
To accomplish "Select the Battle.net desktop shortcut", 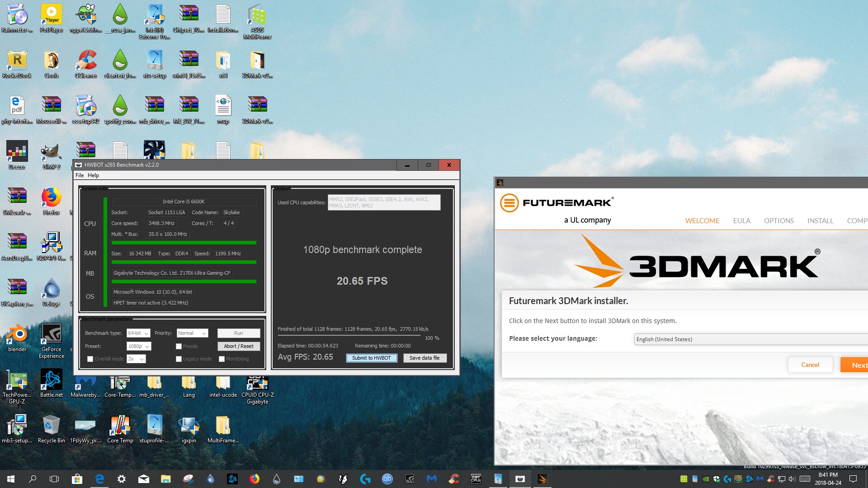I will 52,384.
